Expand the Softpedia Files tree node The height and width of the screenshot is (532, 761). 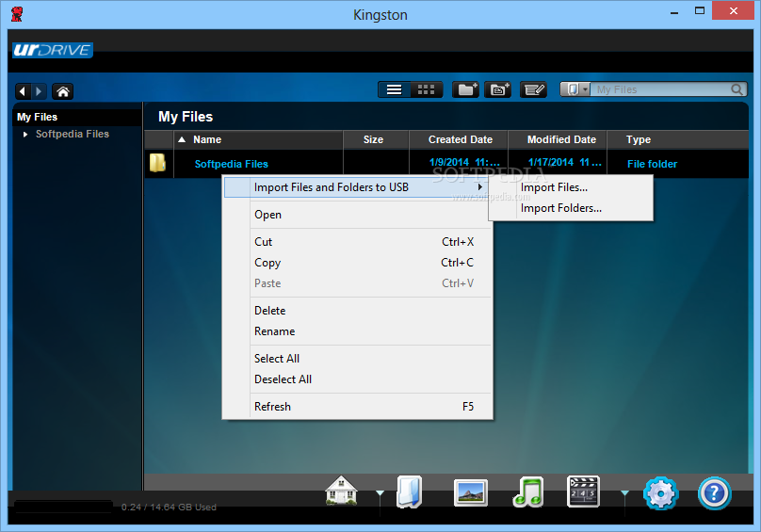pos(25,134)
